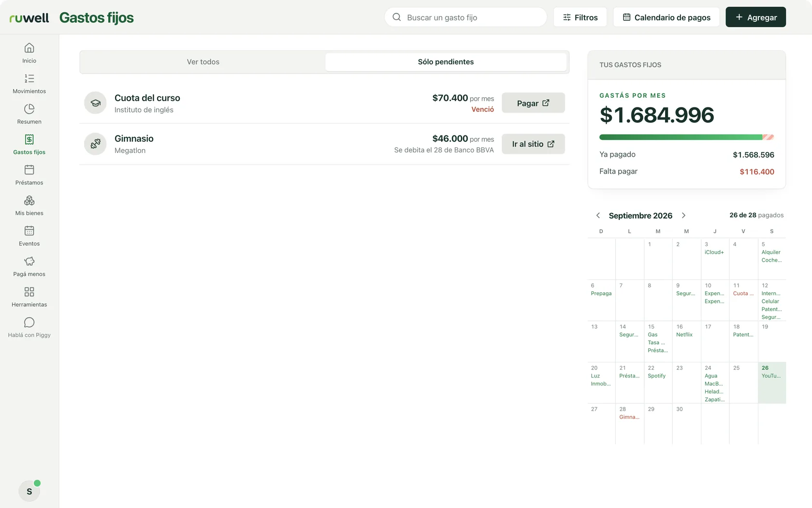Image resolution: width=812 pixels, height=508 pixels.
Task: Go to Resumen pie chart icon
Action: pos(29,109)
